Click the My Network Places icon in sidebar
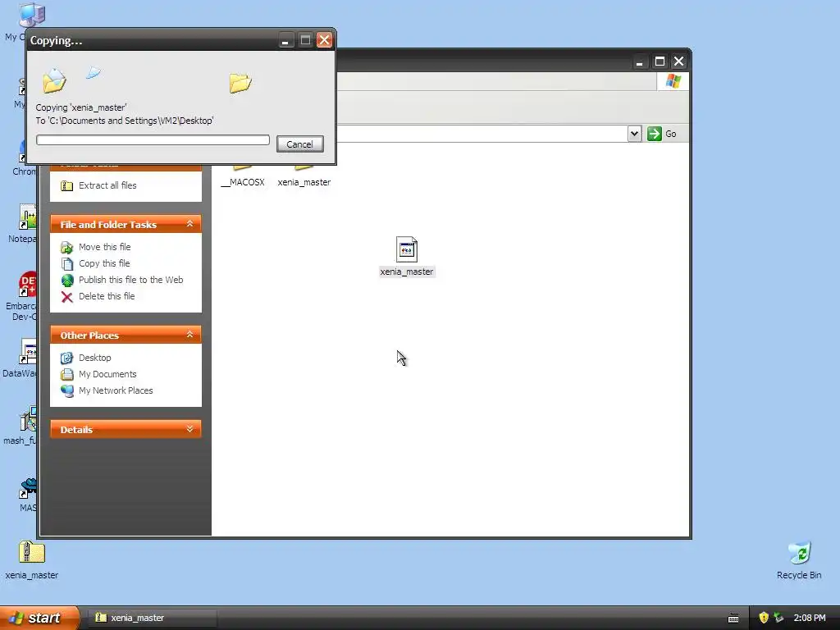Image resolution: width=840 pixels, height=630 pixels. [x=67, y=391]
